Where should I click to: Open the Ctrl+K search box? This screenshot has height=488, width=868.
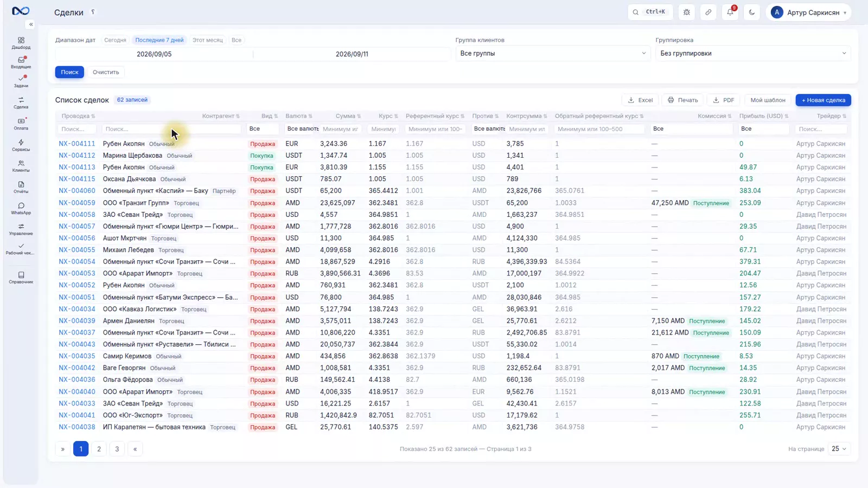pyautogui.click(x=650, y=12)
